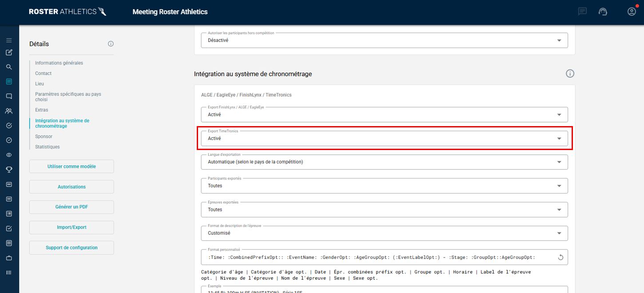Open Paramètres spécifiques au pays choisi
The width and height of the screenshot is (644, 293).
pos(68,97)
